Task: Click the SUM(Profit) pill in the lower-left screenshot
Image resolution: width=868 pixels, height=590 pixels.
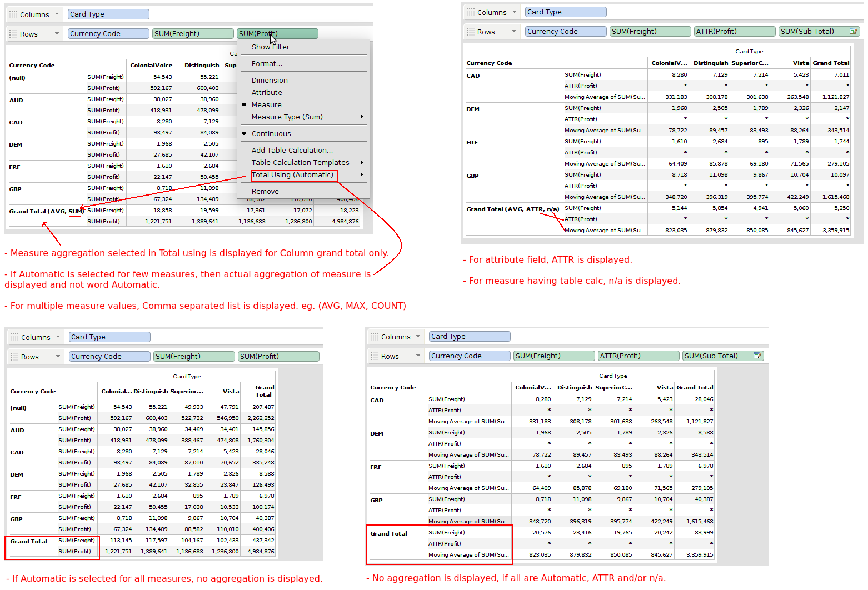Action: 278,357
